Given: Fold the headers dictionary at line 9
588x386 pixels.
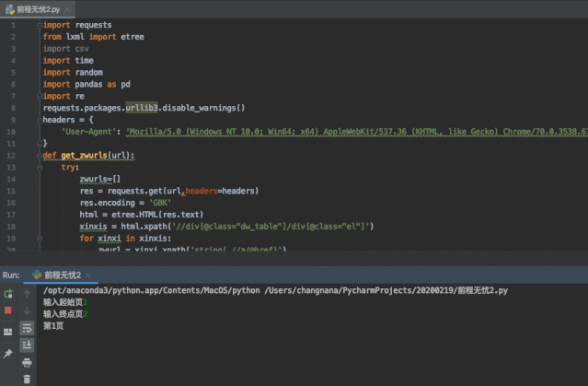Looking at the screenshot, I should tap(38, 120).
